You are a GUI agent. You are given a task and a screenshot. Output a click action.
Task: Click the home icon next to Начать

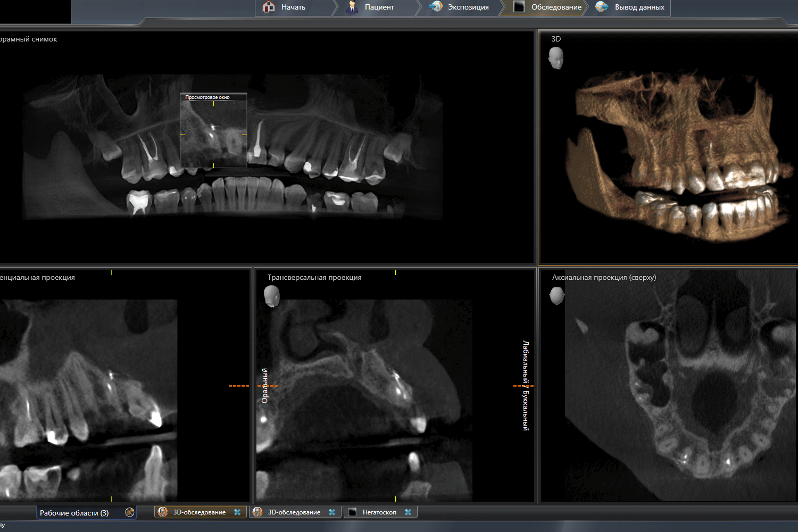(269, 7)
